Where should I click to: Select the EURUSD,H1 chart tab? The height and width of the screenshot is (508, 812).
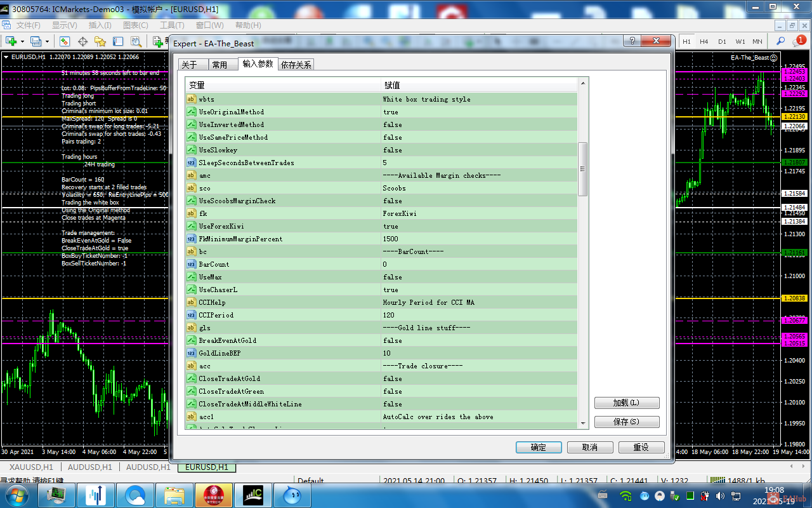pos(207,467)
